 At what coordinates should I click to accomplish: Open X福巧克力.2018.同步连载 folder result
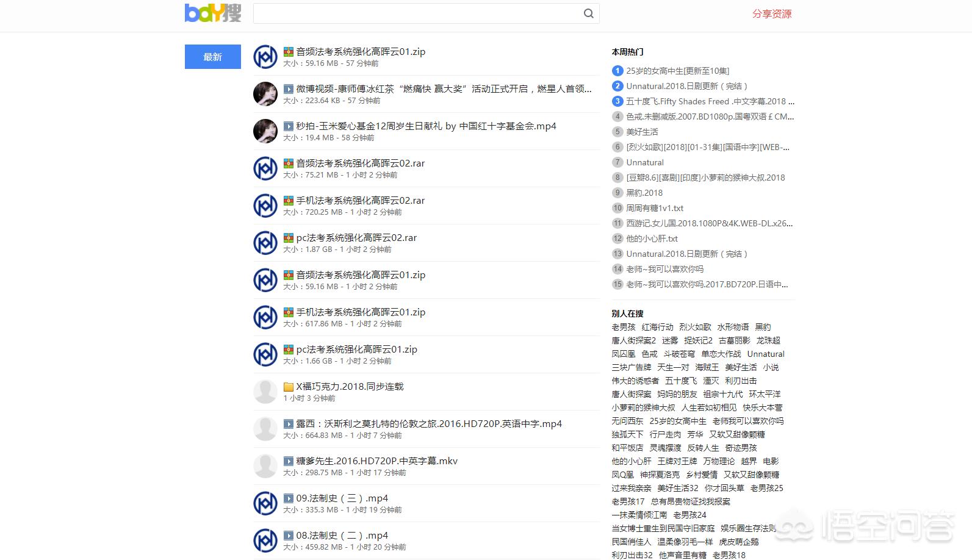(350, 387)
